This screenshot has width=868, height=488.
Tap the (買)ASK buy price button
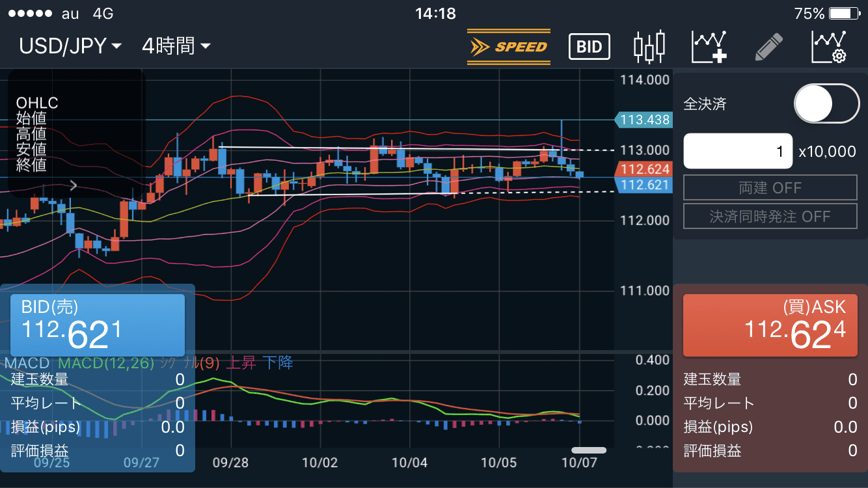[770, 325]
